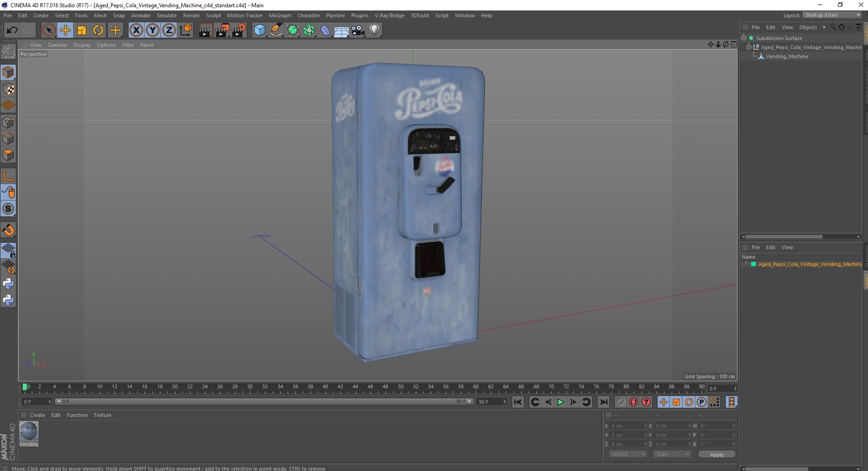
Task: Click record active objects button
Action: (x=620, y=402)
